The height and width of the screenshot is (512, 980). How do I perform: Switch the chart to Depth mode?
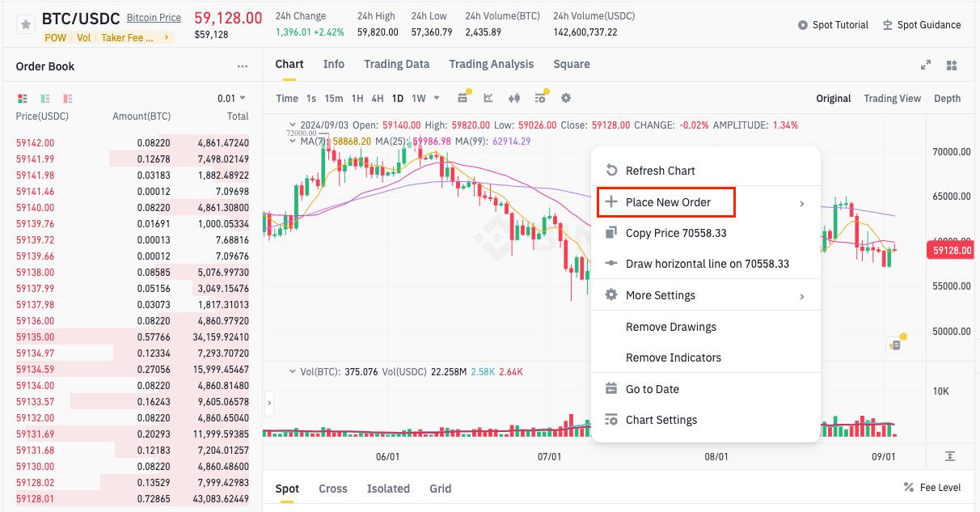point(948,99)
